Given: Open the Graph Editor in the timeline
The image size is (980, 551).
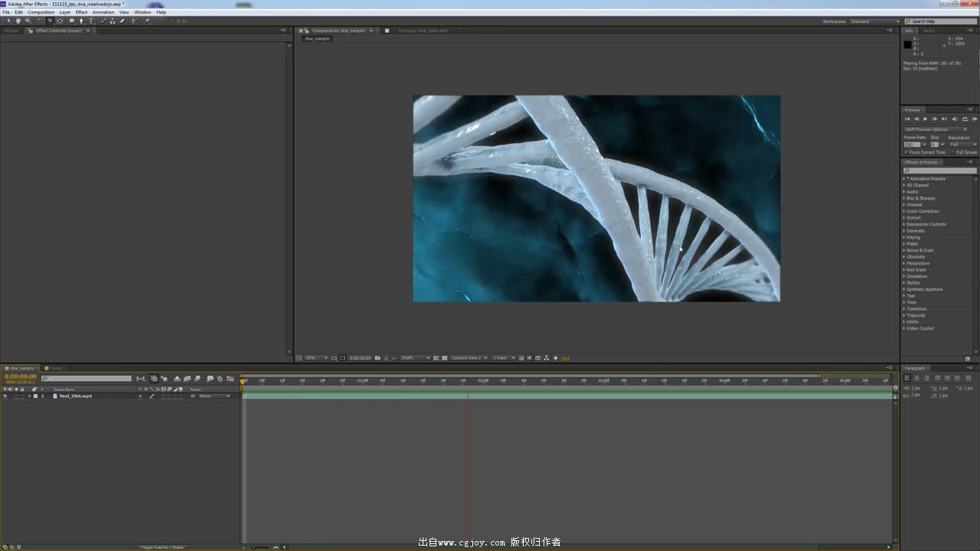Looking at the screenshot, I should 230,379.
